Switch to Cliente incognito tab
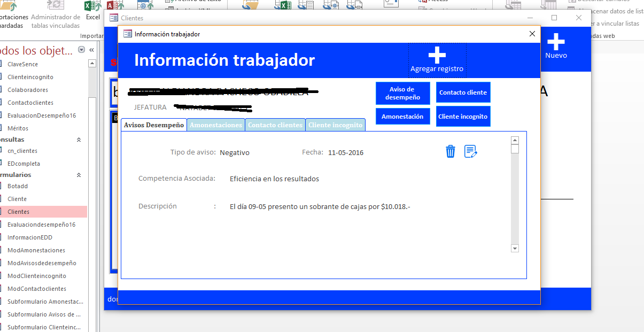Viewport: 644px width, 332px height. [x=335, y=125]
